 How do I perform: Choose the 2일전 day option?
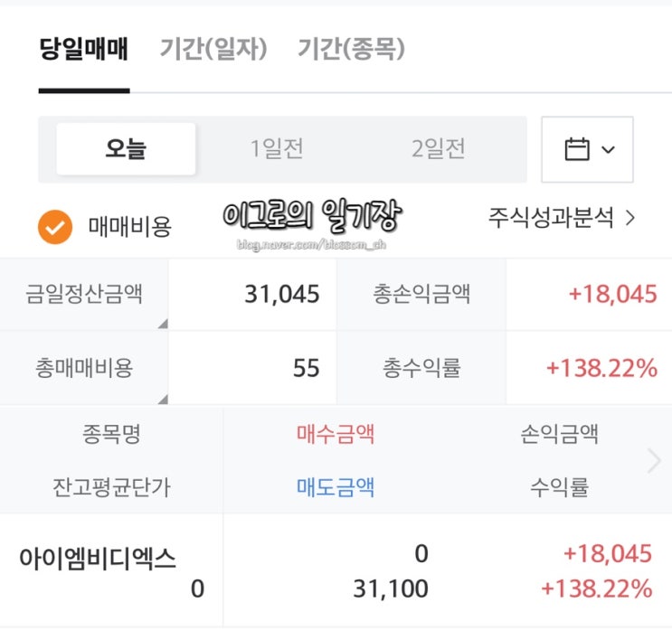(438, 149)
